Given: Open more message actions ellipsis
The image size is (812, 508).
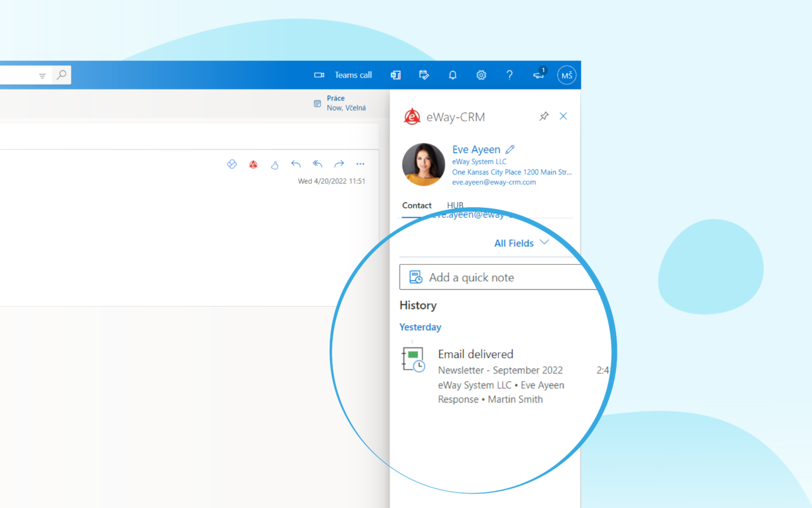Looking at the screenshot, I should tap(360, 164).
